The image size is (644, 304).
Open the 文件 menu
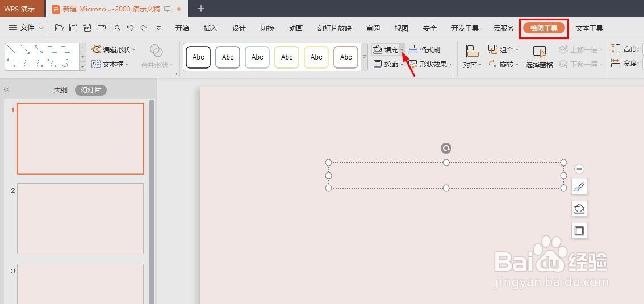[x=26, y=28]
